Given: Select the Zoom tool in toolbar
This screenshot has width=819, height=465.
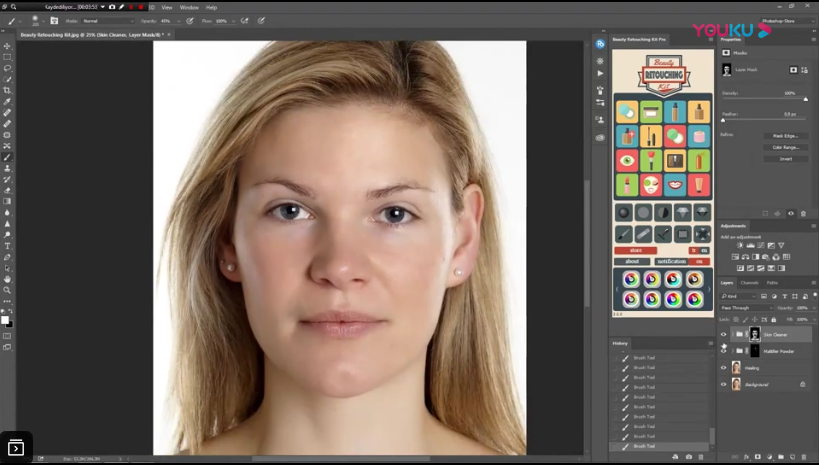Looking at the screenshot, I should point(7,290).
